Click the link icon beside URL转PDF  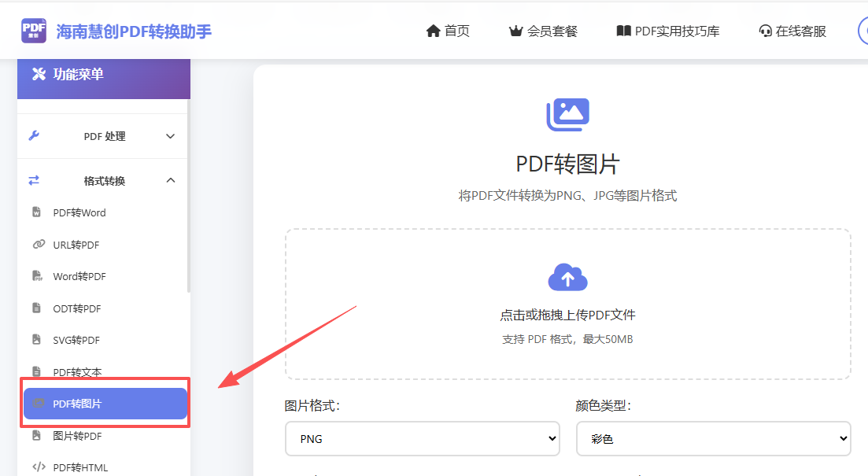pyautogui.click(x=39, y=244)
